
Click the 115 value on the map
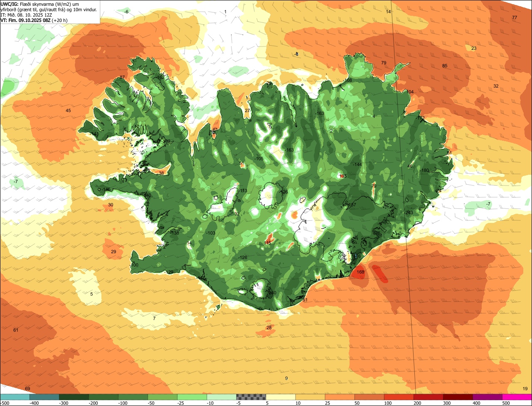[267, 243]
